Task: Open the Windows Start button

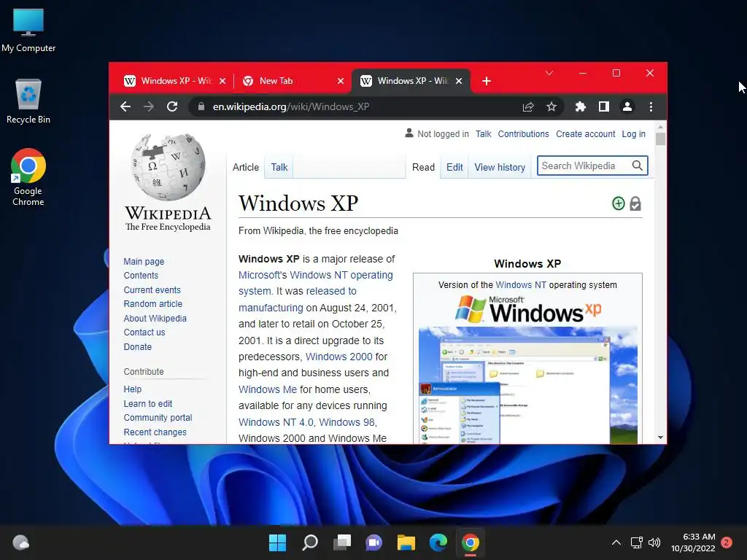Action: [277, 542]
